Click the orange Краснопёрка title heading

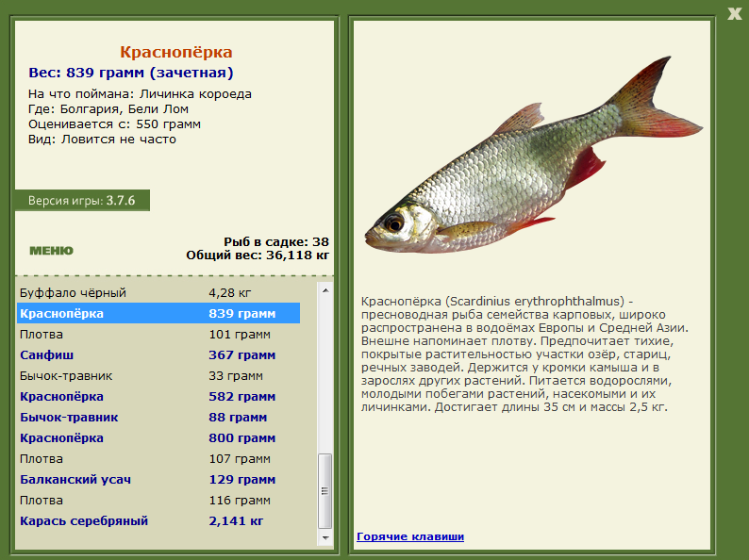pyautogui.click(x=175, y=52)
